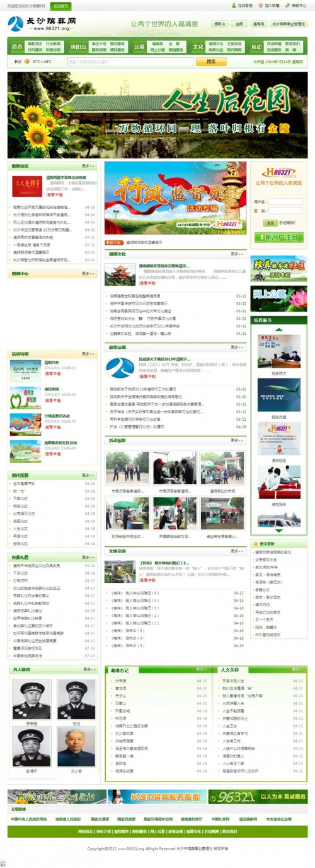Click 网站首页 in green footer bar
Image resolution: width=315 pixels, height=868 pixels.
pos(86,831)
